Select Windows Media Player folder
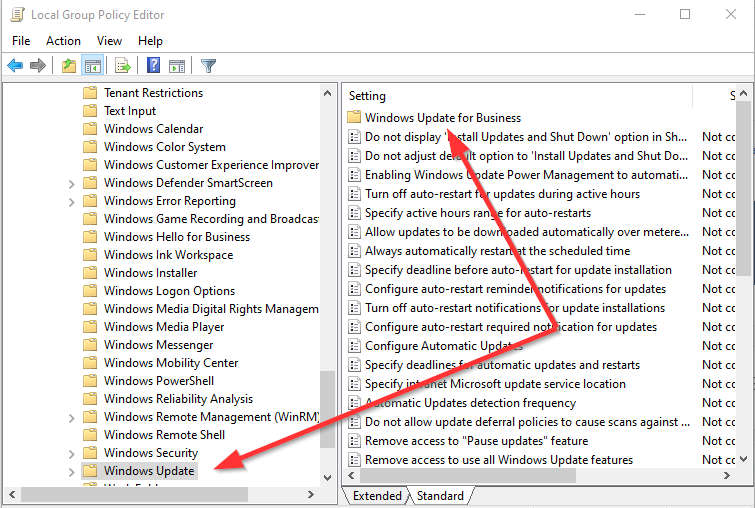Image resolution: width=755 pixels, height=508 pixels. pos(164,326)
